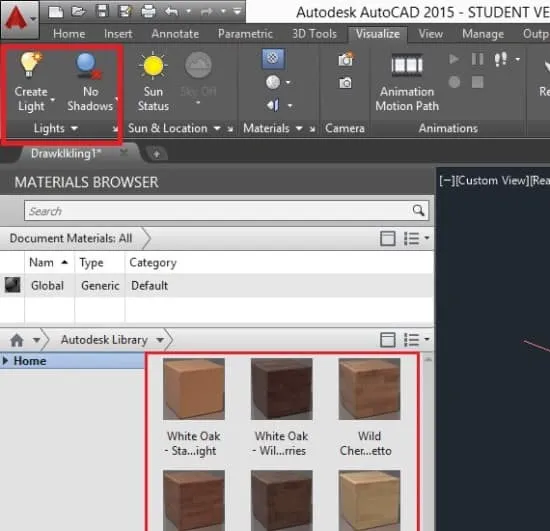Image resolution: width=550 pixels, height=531 pixels.
Task: Click the Create Camera icon
Action: [346, 59]
